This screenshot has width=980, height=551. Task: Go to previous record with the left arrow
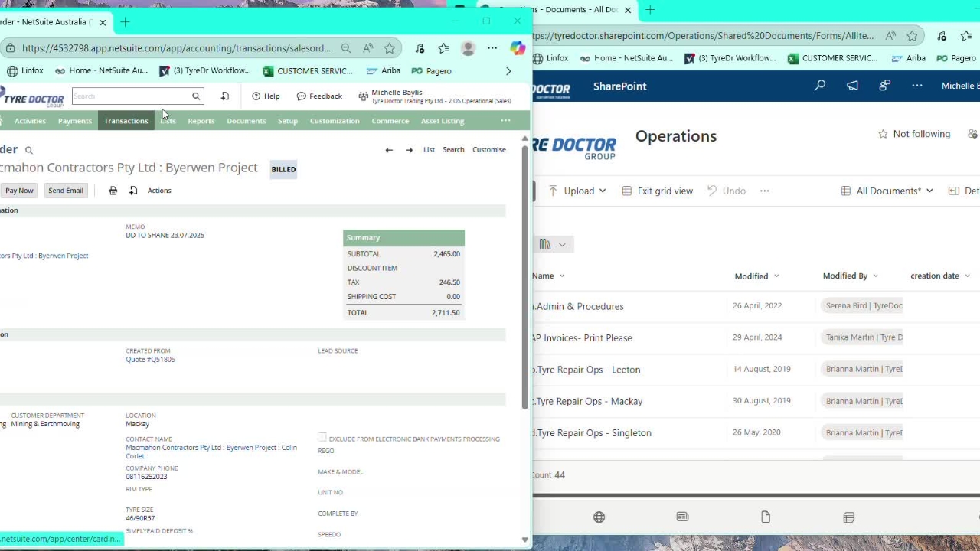click(x=389, y=150)
